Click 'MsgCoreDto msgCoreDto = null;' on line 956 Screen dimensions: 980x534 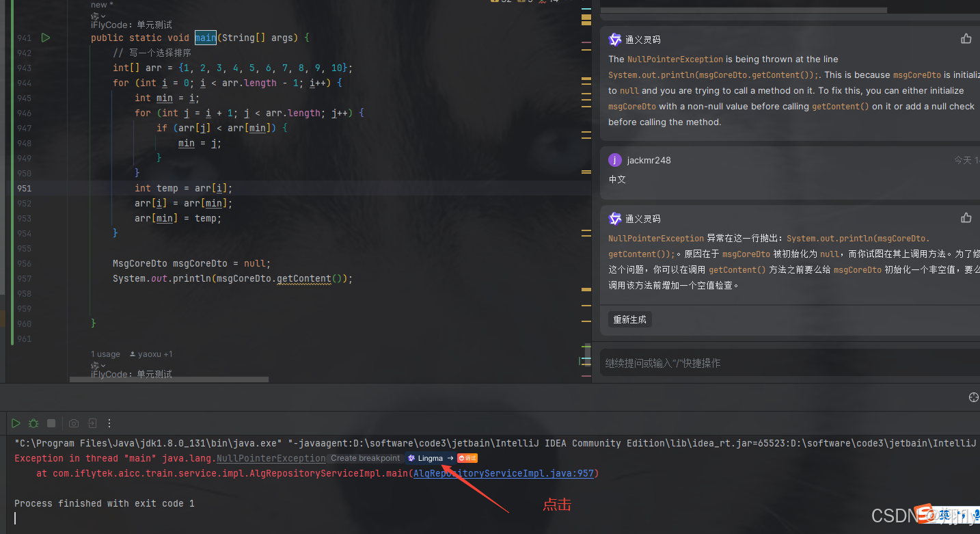click(x=192, y=263)
